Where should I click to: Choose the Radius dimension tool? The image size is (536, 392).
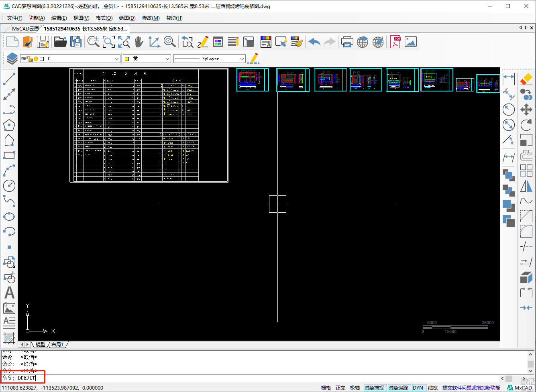coord(509,109)
